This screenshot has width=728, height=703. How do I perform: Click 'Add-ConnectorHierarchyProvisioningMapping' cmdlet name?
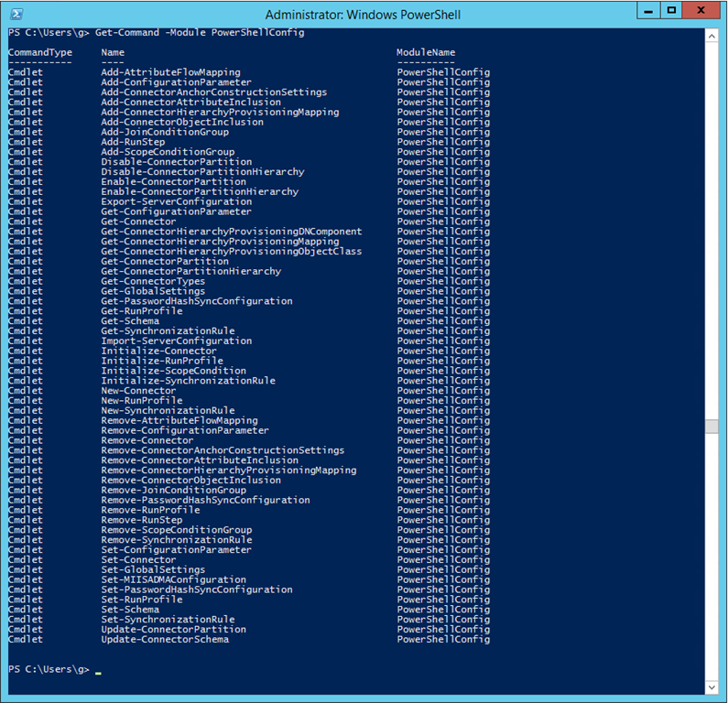[220, 113]
